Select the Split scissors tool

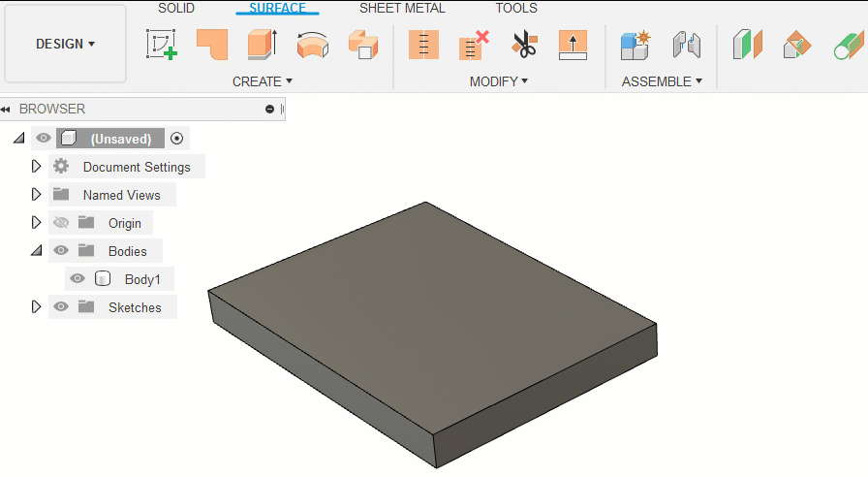[524, 45]
